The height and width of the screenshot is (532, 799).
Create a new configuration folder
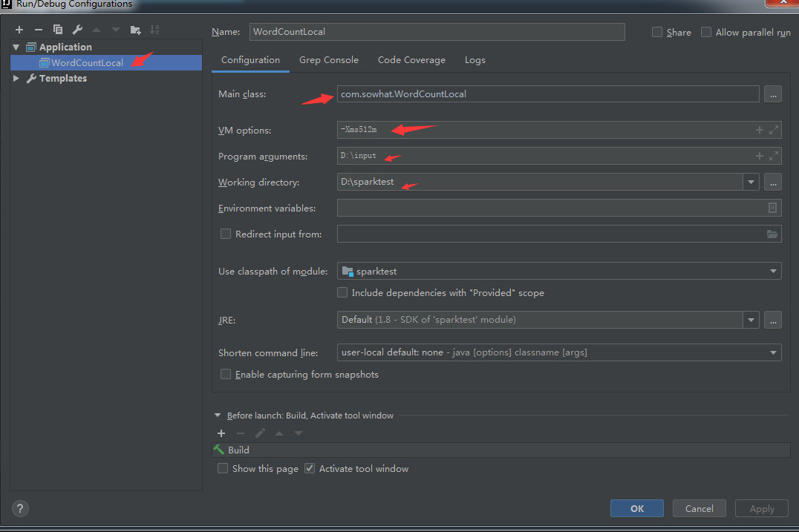pos(136,30)
